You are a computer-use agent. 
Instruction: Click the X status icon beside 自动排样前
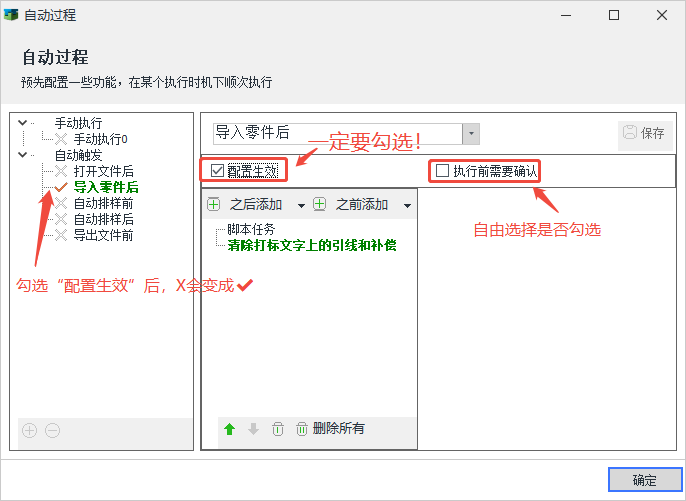click(x=61, y=203)
